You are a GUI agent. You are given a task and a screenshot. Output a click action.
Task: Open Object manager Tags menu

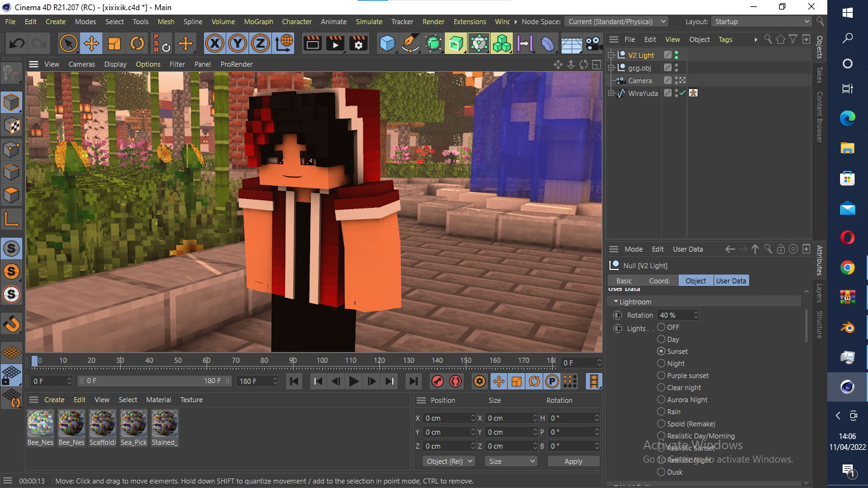725,39
